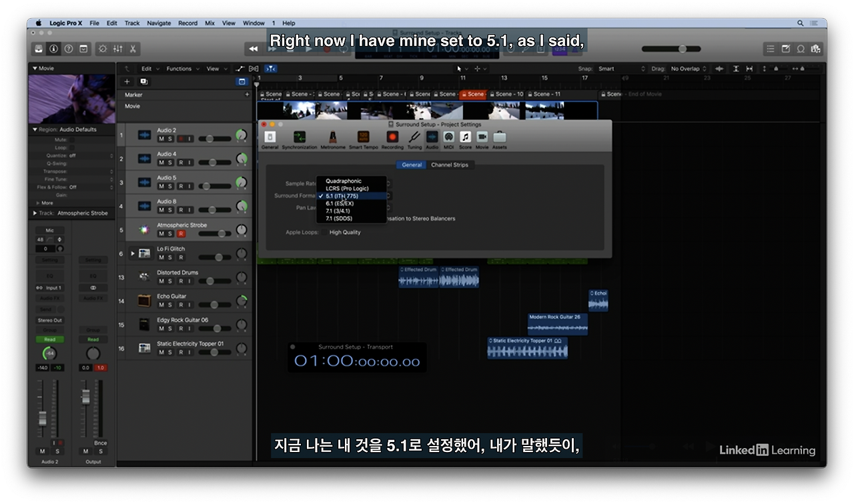This screenshot has height=504, width=854.
Task: Toggle the global tracks button
Action: coord(242,81)
